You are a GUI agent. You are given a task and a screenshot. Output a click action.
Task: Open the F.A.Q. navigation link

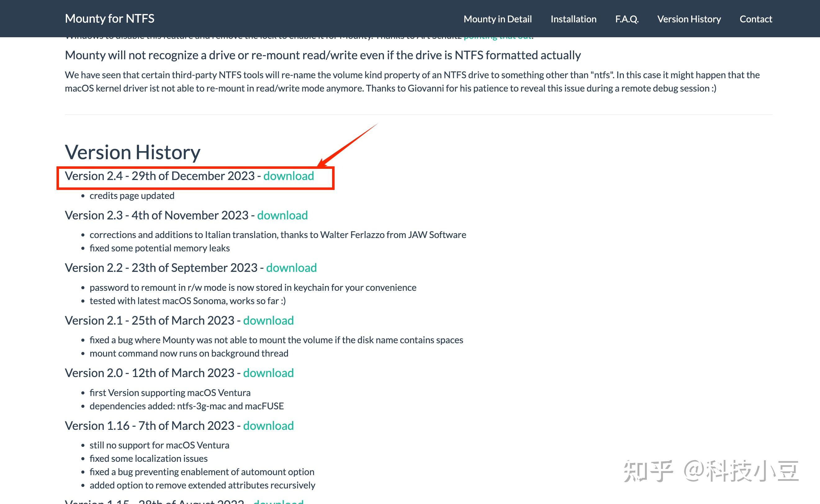[x=627, y=19]
